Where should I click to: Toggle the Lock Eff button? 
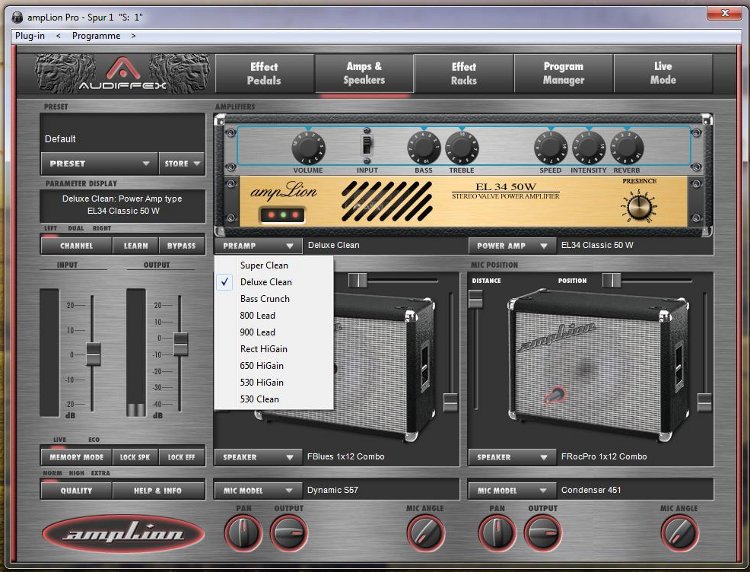[181, 457]
